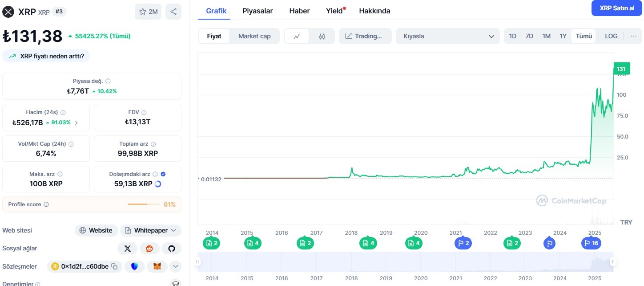This screenshot has height=286, width=644.
Task: Open Vol/Mkt Cap info icon
Action: coord(71,144)
